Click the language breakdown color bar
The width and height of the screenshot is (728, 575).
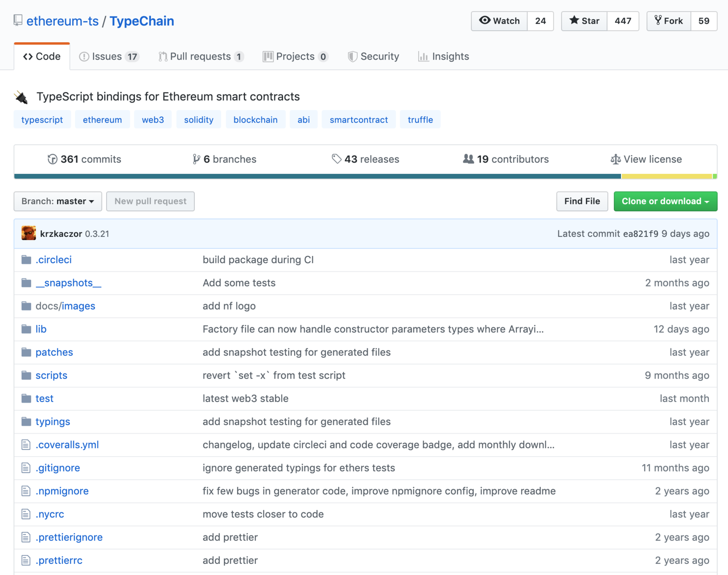366,176
